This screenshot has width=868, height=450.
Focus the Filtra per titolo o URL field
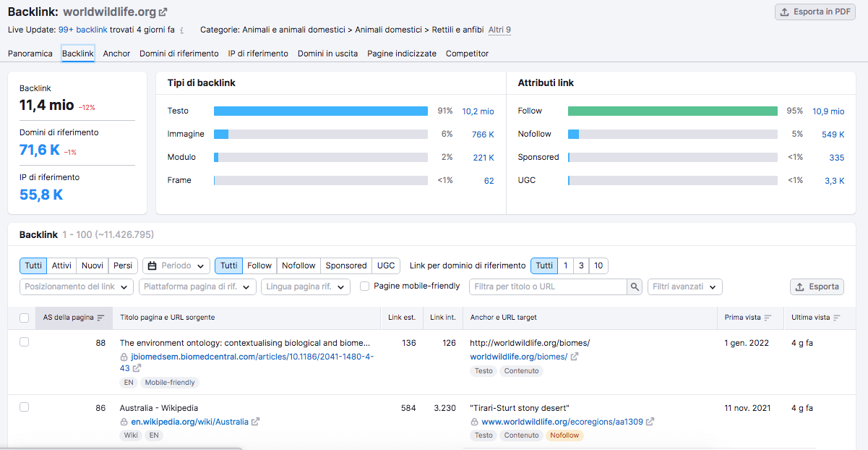[x=548, y=287]
